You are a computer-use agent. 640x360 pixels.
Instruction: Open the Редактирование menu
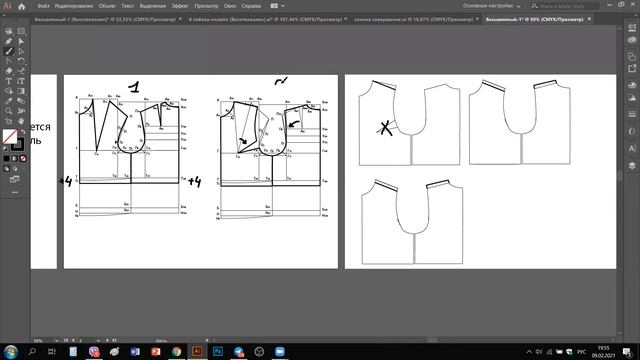[x=73, y=6]
